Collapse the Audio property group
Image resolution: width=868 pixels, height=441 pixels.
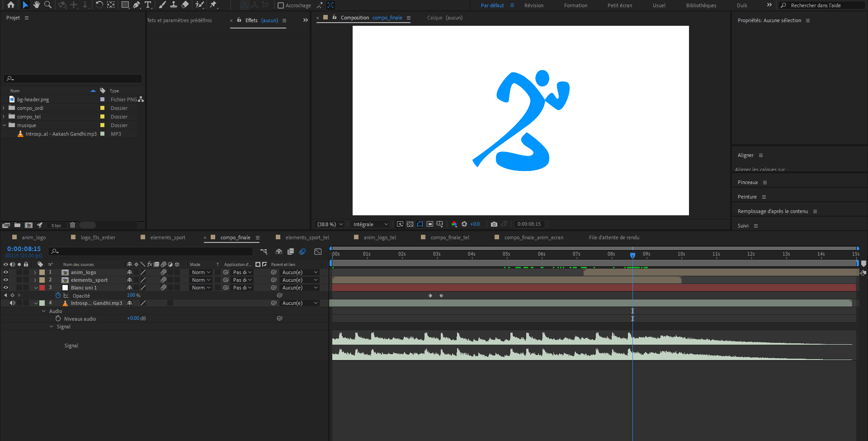point(44,311)
